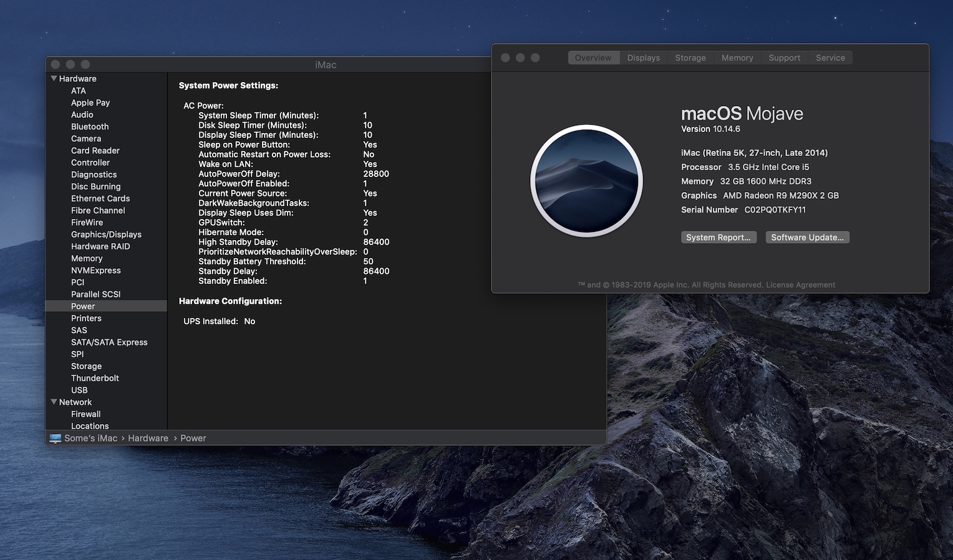Click the Software Update... button
The image size is (953, 560).
(x=808, y=238)
